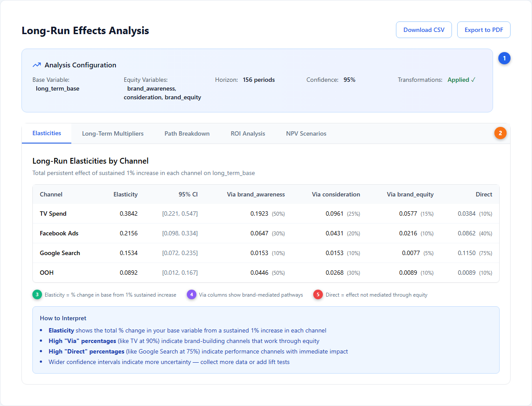Select the Google Search channel name in the table
The height and width of the screenshot is (406, 532).
point(60,253)
